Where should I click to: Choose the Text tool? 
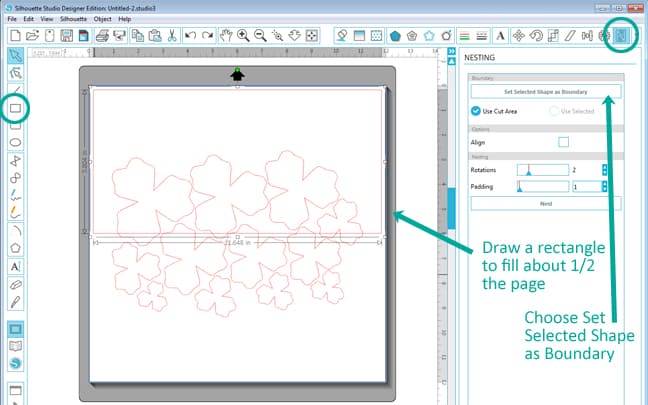click(x=15, y=267)
